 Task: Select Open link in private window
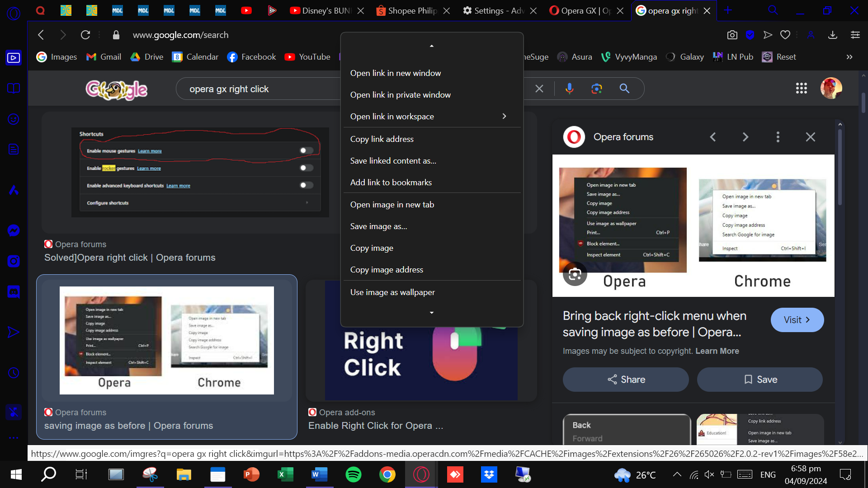[432, 95]
